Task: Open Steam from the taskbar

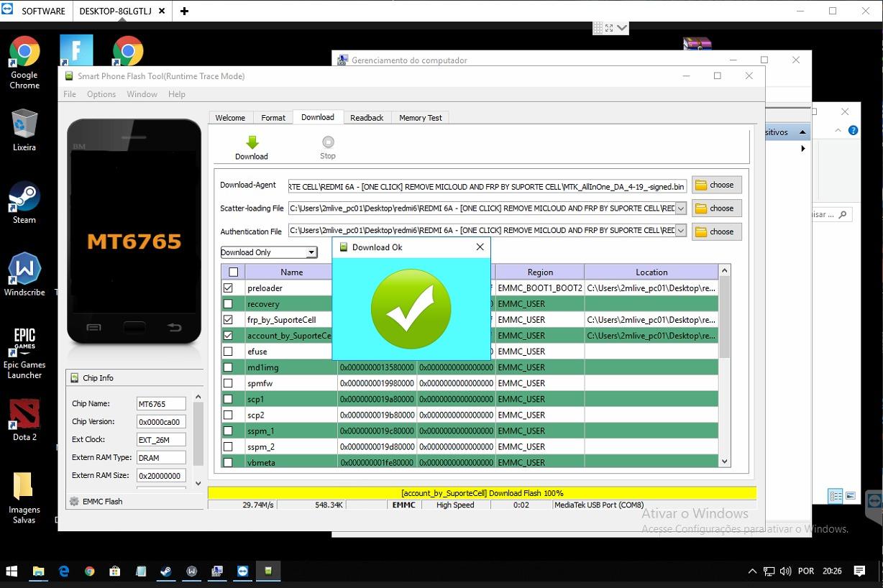Action: pos(166,571)
